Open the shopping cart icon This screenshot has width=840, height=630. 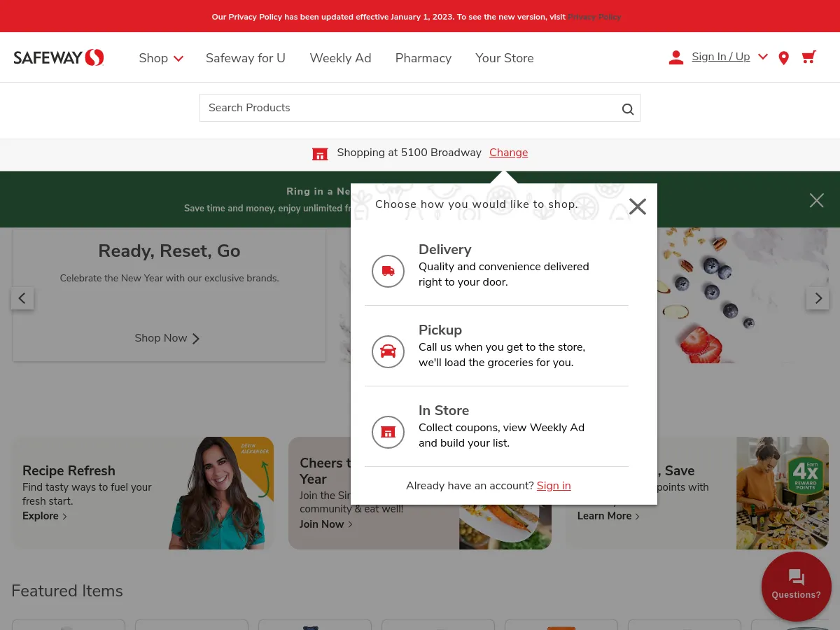[x=808, y=57]
